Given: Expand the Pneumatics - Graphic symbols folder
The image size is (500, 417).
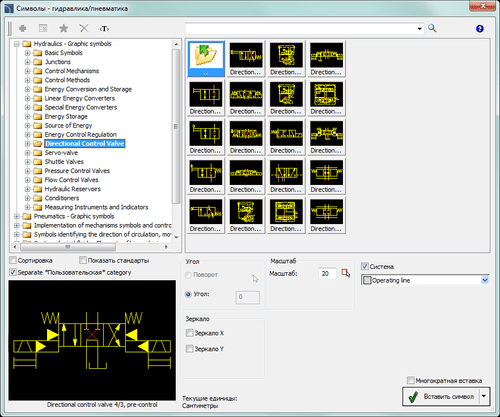Looking at the screenshot, I should pyautogui.click(x=17, y=216).
